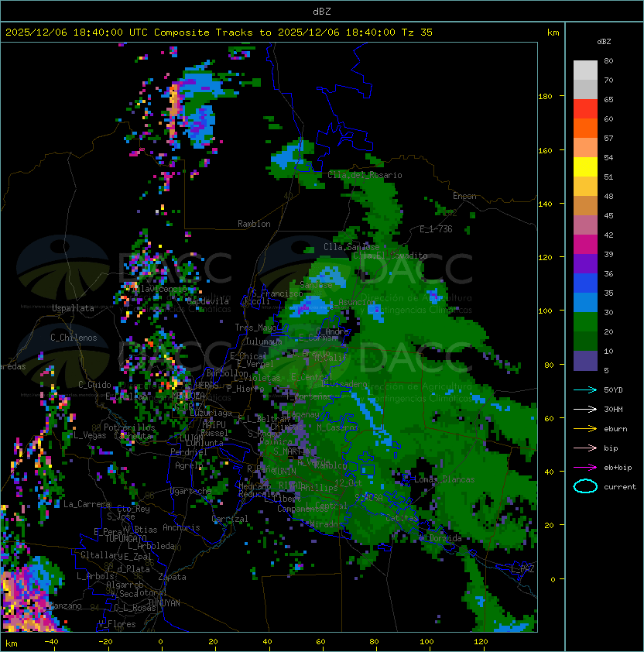Select the magenta swatch between 39 and 42 dBZ
This screenshot has width=644, height=652.
(x=585, y=245)
